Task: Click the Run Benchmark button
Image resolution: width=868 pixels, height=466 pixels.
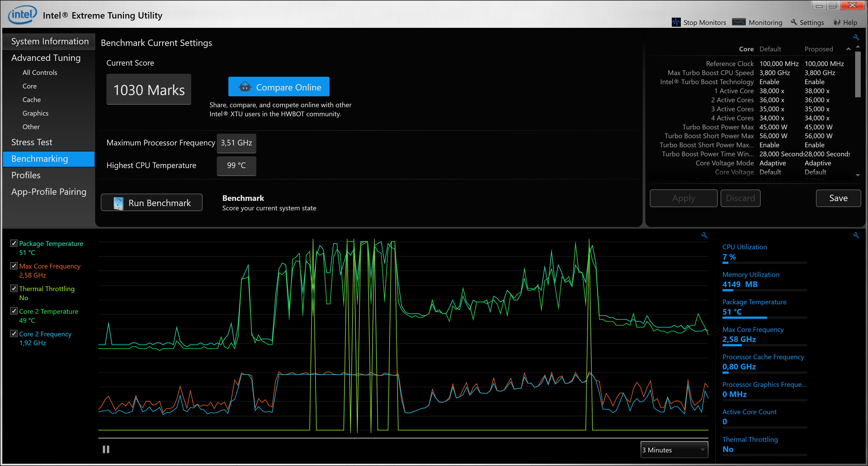Action: (x=152, y=203)
